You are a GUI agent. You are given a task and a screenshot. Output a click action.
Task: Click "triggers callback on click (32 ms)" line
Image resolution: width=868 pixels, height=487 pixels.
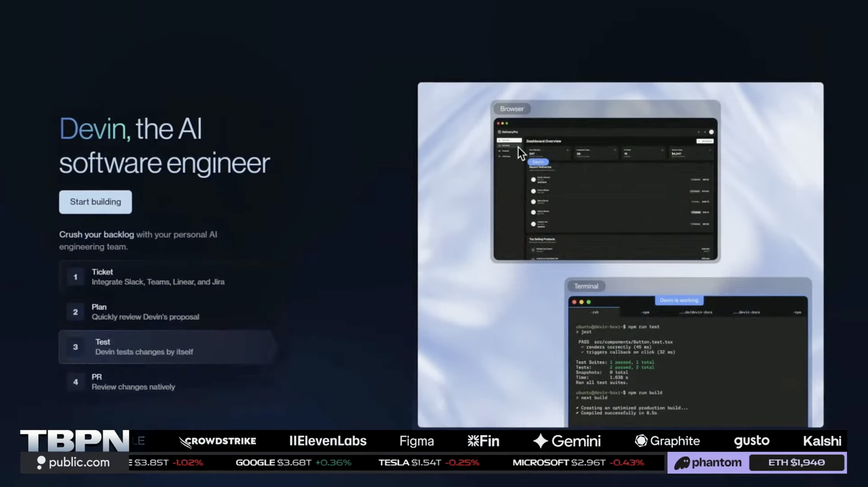628,352
